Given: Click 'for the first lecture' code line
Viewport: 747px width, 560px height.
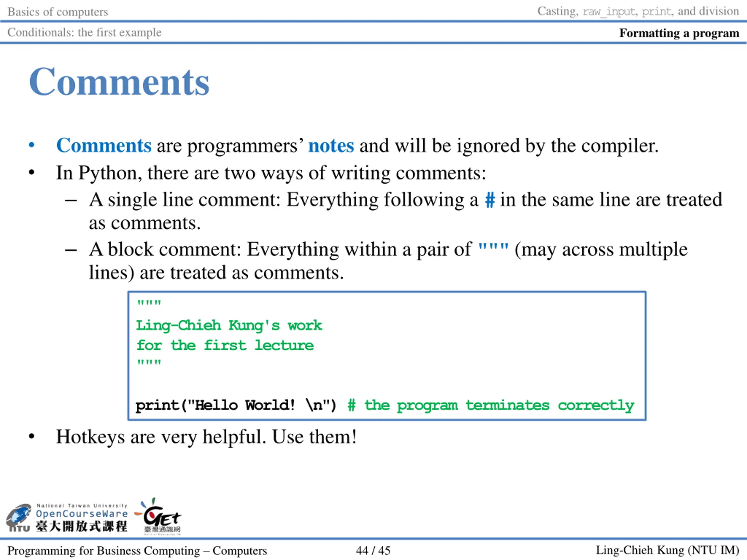Looking at the screenshot, I should pyautogui.click(x=225, y=345).
